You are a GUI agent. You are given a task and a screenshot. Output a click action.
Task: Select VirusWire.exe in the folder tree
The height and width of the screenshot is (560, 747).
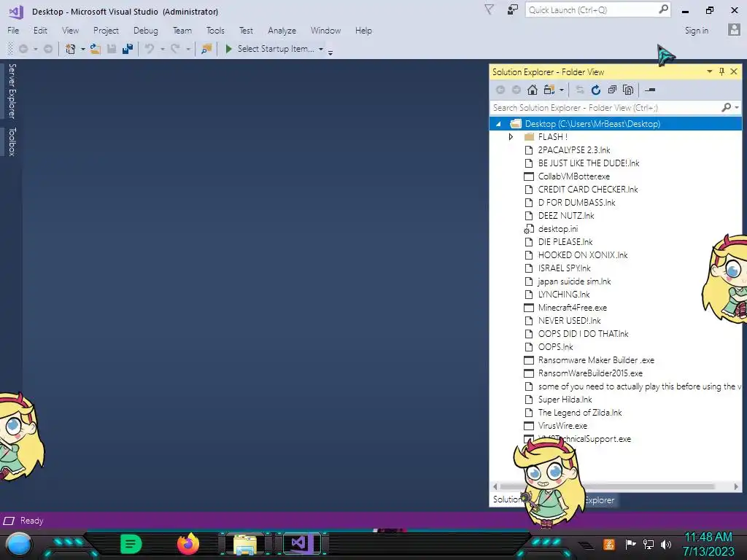(562, 426)
